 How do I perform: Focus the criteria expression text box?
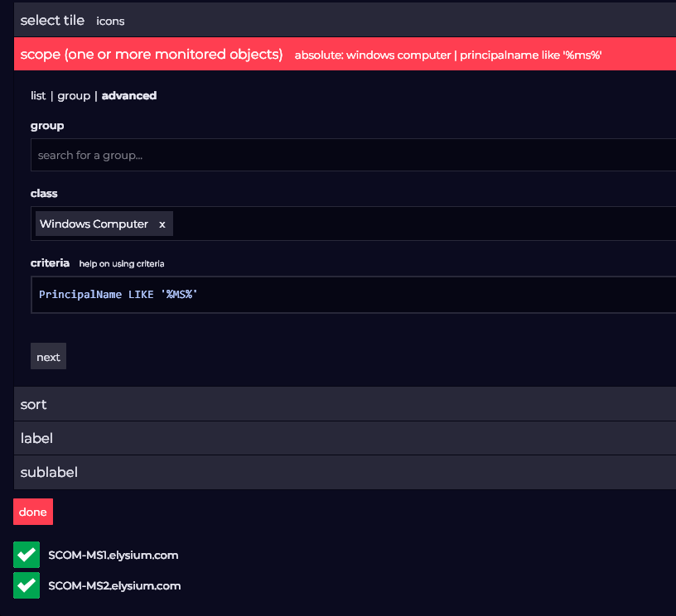348,295
